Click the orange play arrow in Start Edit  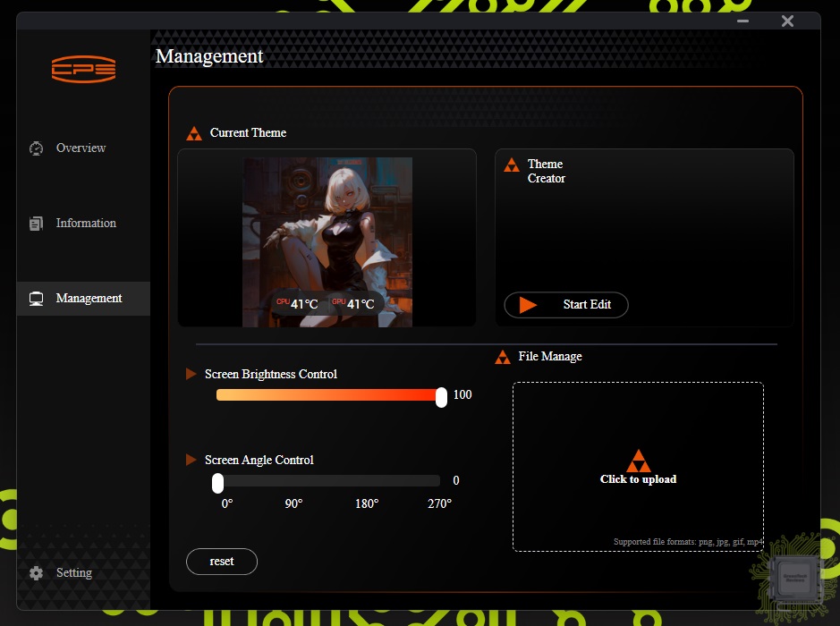[528, 305]
